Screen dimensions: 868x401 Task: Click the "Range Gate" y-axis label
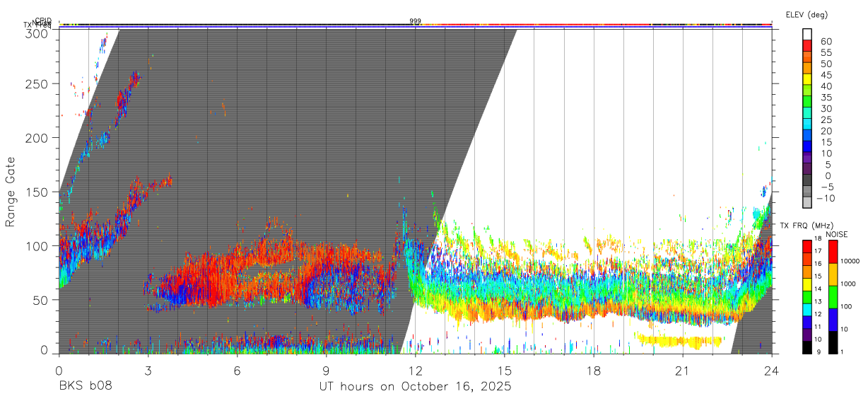(11, 191)
